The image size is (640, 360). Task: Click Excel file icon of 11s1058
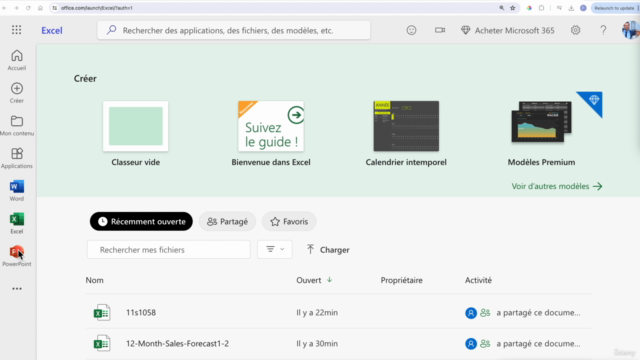[102, 313]
